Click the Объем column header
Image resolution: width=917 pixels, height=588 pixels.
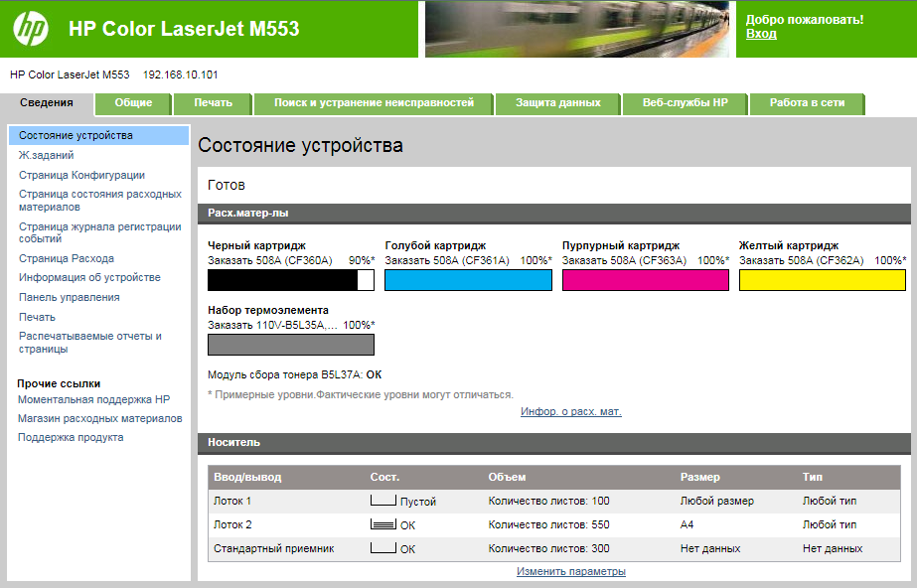[507, 477]
